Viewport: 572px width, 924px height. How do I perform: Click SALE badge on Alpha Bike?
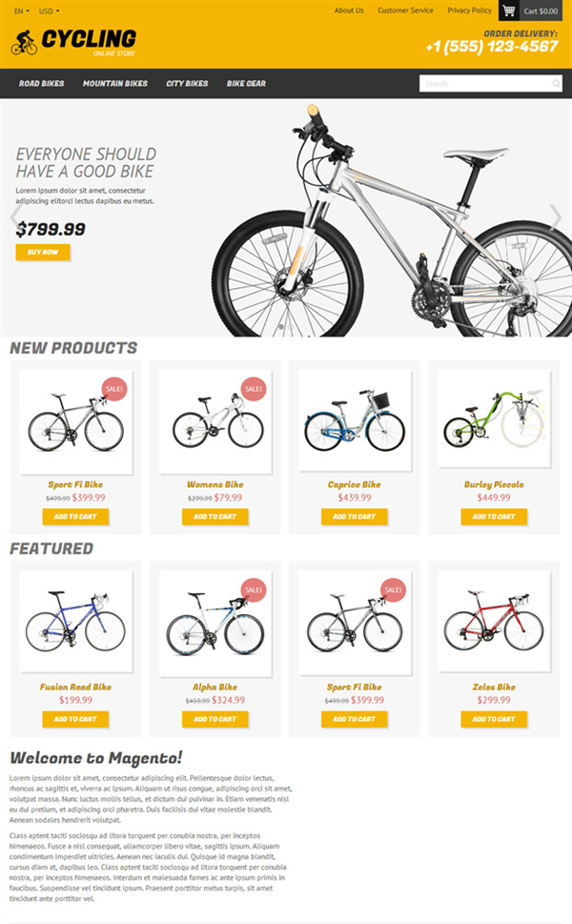click(254, 590)
